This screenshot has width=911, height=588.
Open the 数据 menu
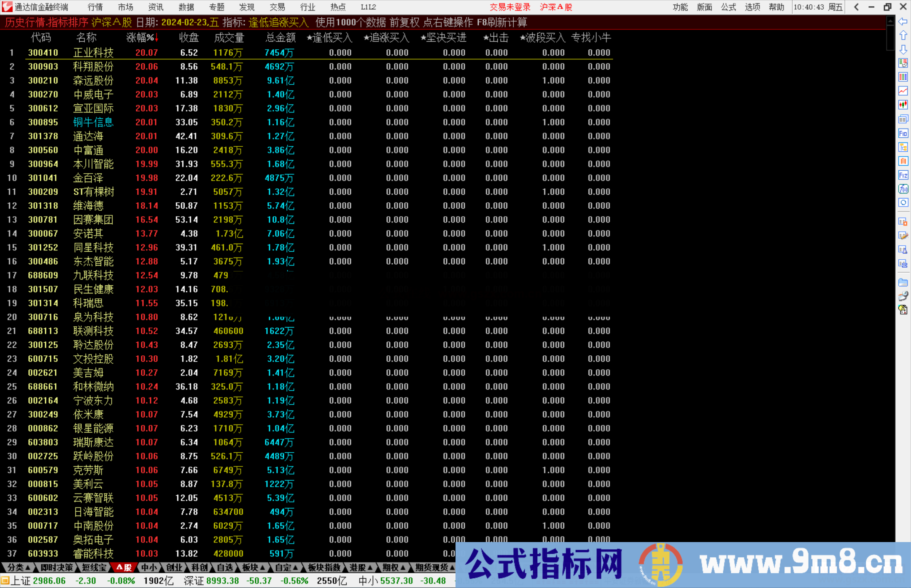click(186, 7)
